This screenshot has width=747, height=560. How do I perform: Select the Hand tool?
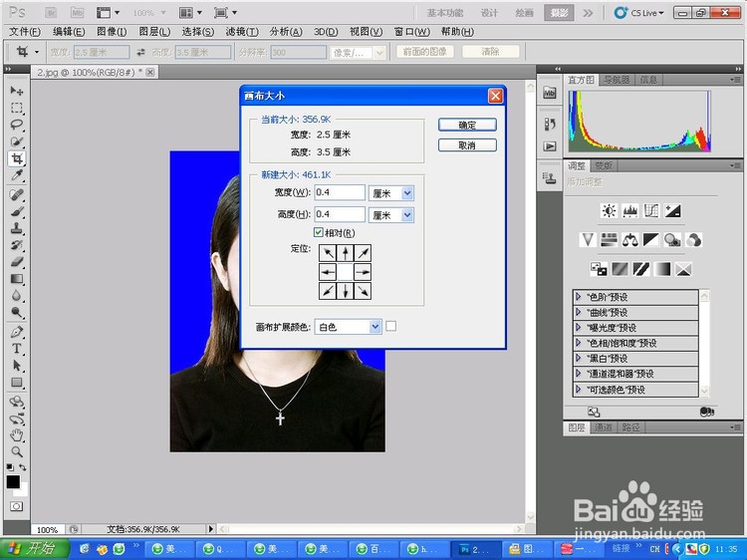pyautogui.click(x=17, y=434)
